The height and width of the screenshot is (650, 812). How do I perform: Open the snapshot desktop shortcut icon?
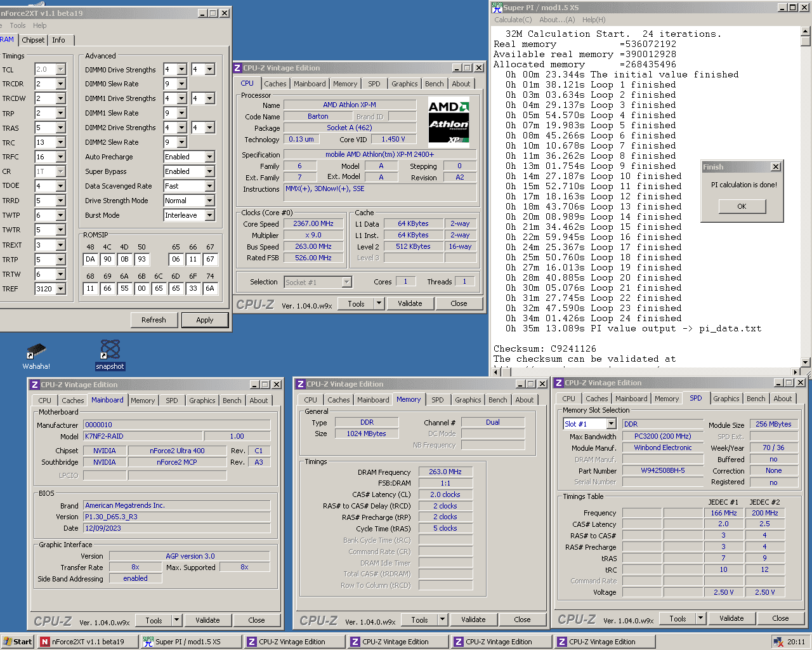110,350
